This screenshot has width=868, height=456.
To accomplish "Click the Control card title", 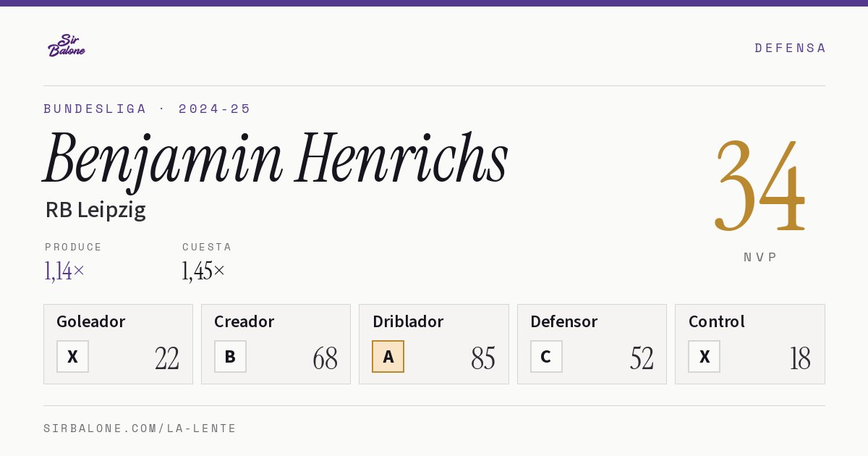I will (717, 321).
